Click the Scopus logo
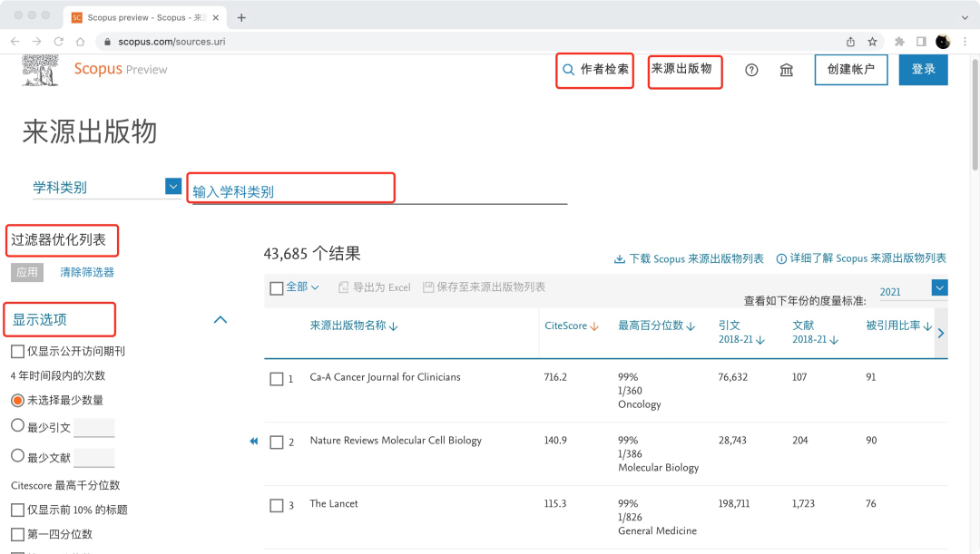980x554 pixels. point(96,68)
